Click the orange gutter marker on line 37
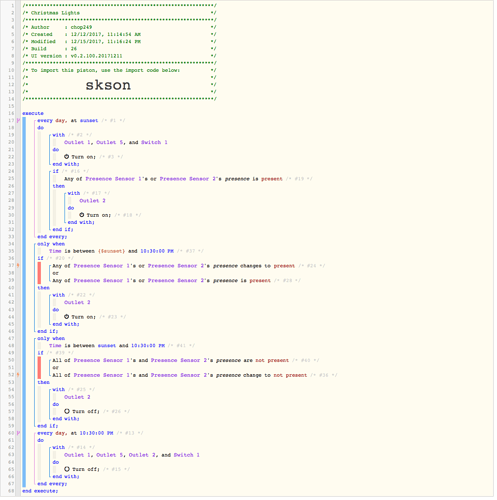 tap(18, 265)
